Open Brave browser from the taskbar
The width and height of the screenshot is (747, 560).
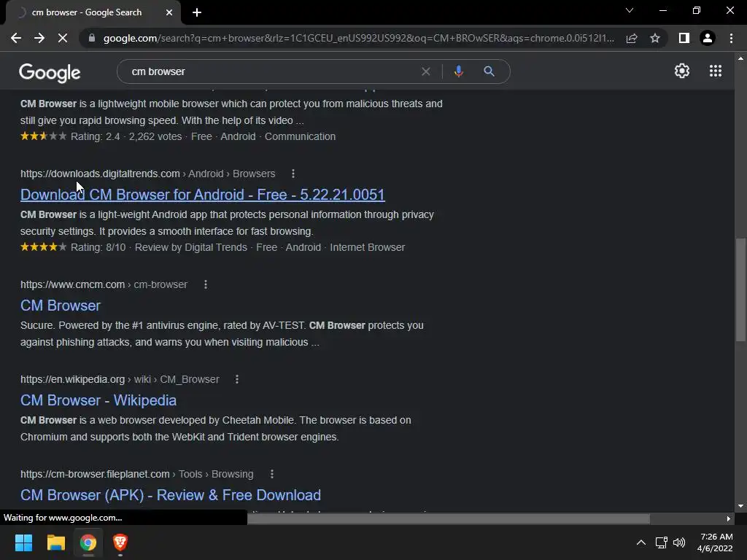[120, 542]
